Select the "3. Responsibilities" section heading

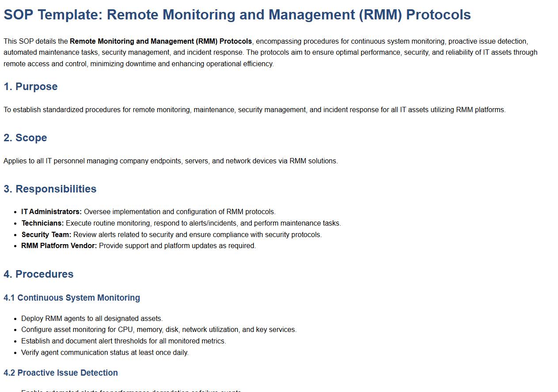(50, 189)
